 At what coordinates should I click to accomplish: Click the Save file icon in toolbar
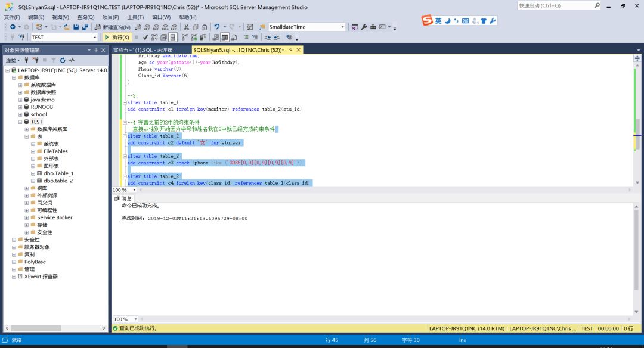pos(76,27)
